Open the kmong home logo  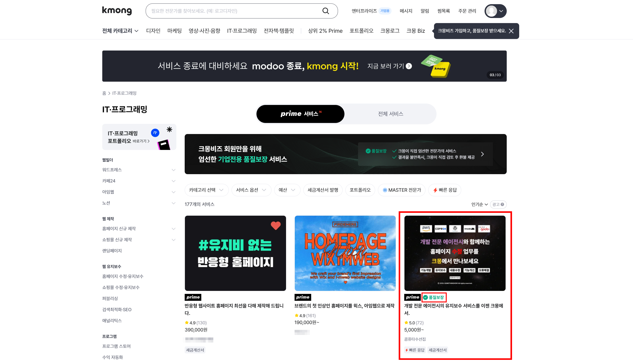[117, 11]
